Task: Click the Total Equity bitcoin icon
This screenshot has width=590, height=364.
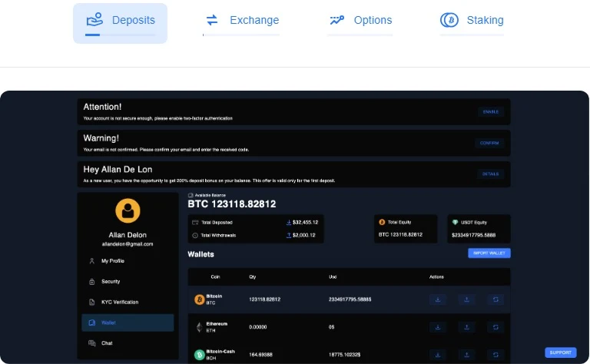Action: [x=382, y=222]
